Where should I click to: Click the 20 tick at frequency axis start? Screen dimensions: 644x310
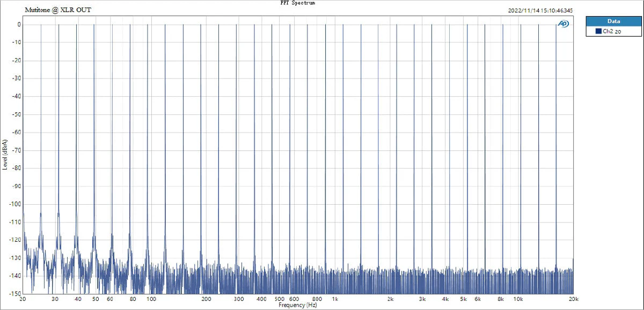click(x=23, y=299)
